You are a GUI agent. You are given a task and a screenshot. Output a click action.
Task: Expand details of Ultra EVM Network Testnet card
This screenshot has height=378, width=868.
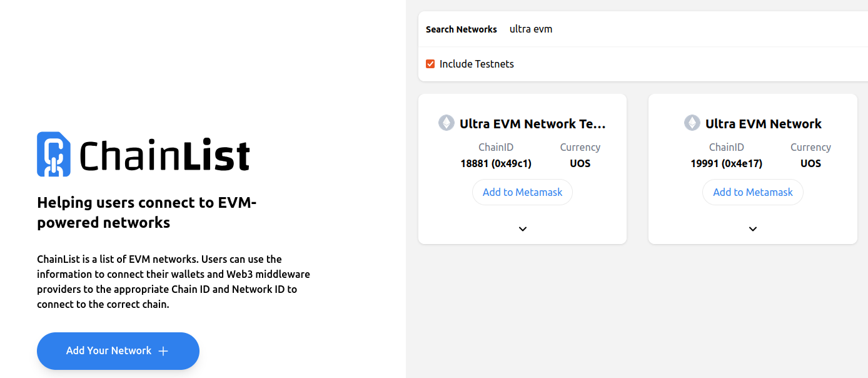coord(523,229)
